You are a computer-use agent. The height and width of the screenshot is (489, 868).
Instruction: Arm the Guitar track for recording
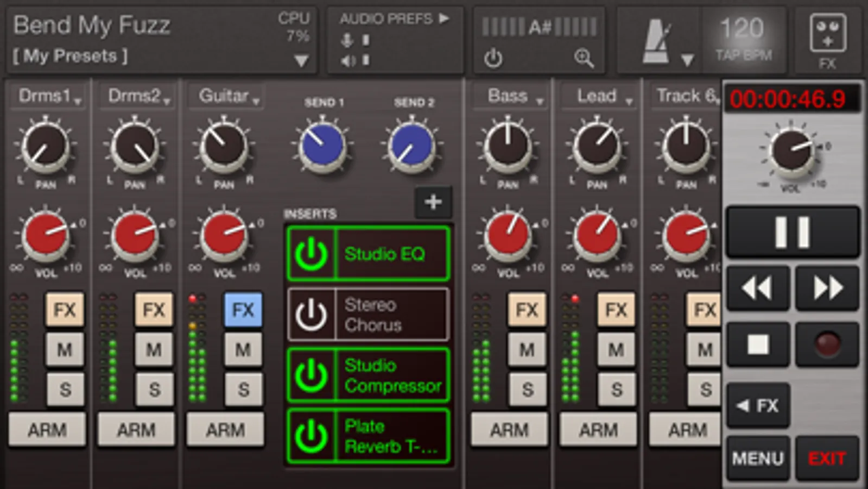(225, 430)
